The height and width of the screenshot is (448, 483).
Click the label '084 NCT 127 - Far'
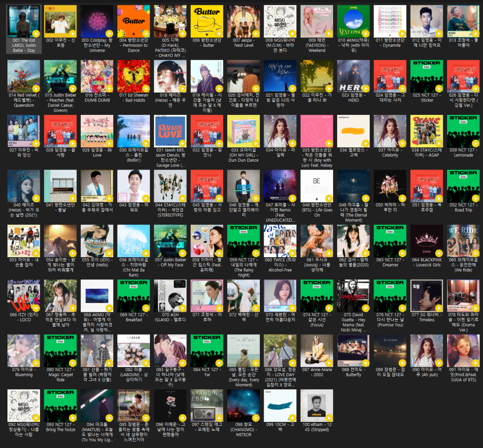(207, 372)
